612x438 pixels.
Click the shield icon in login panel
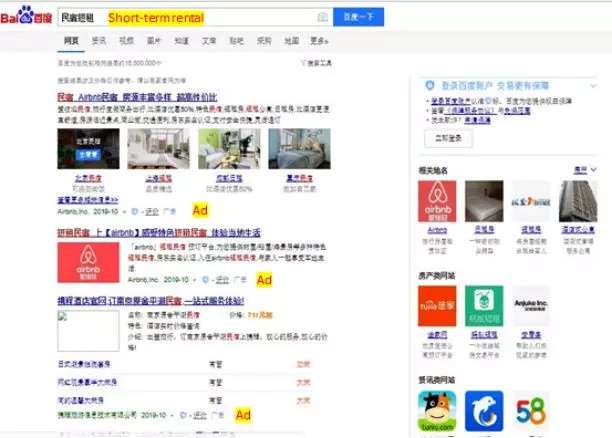[430, 85]
